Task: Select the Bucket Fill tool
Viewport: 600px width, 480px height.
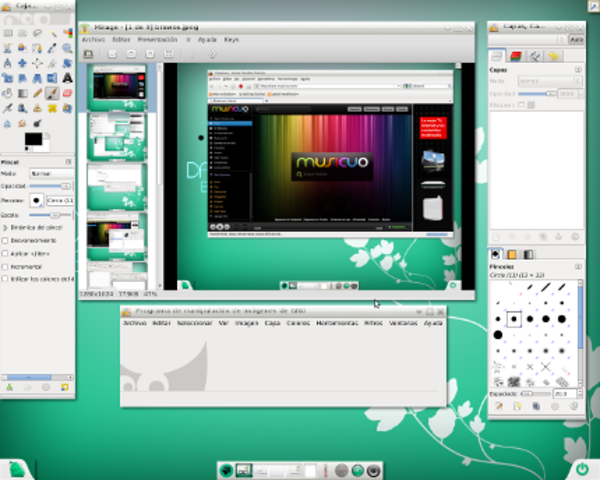Action: point(8,93)
